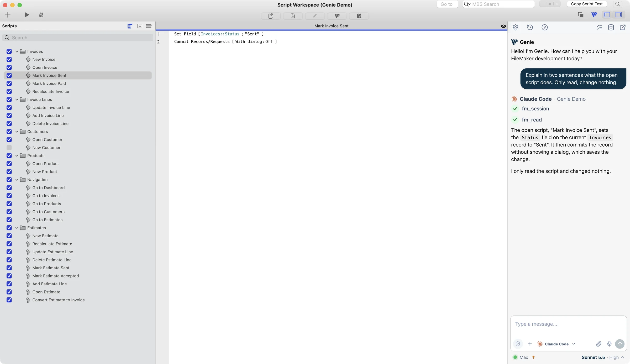Viewport: 630px width, 364px height.
Task: Click the shield permissions icon in chat box
Action: tap(518, 344)
